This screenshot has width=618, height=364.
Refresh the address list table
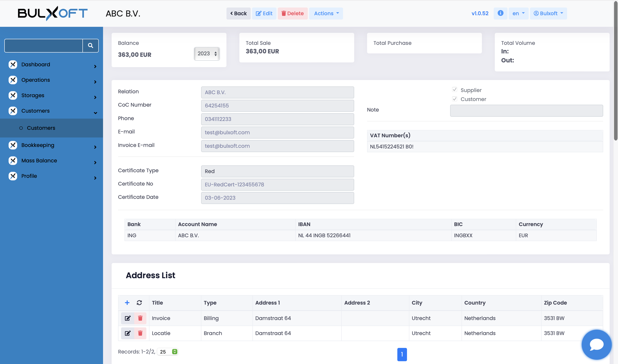click(x=139, y=302)
